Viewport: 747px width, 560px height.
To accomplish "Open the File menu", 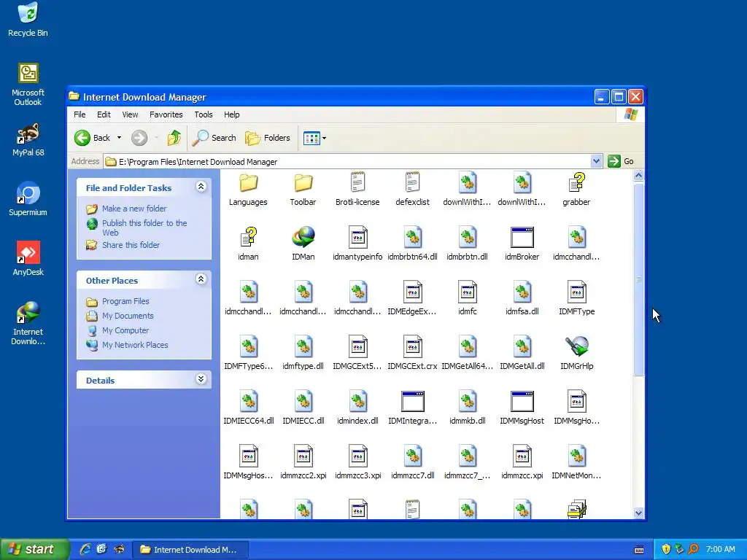I will point(80,114).
